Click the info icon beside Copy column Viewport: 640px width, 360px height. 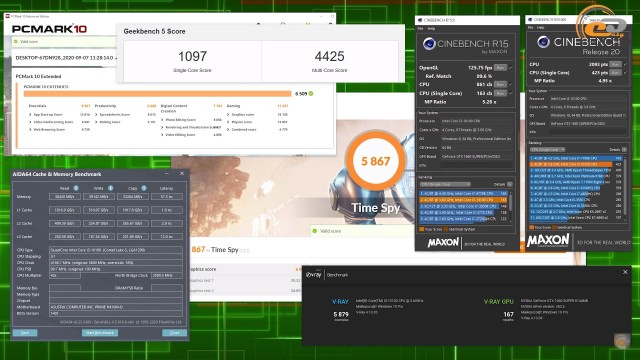pyautogui.click(x=144, y=188)
